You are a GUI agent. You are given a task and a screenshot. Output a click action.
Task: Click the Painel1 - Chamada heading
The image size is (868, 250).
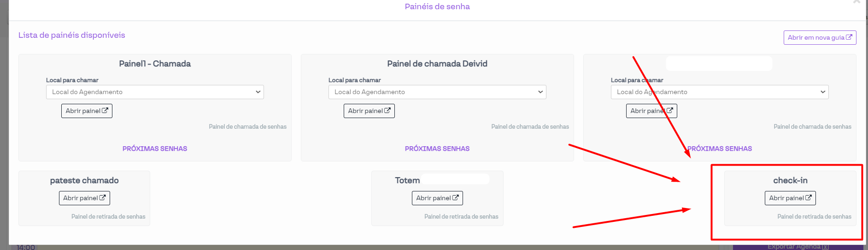pyautogui.click(x=155, y=64)
